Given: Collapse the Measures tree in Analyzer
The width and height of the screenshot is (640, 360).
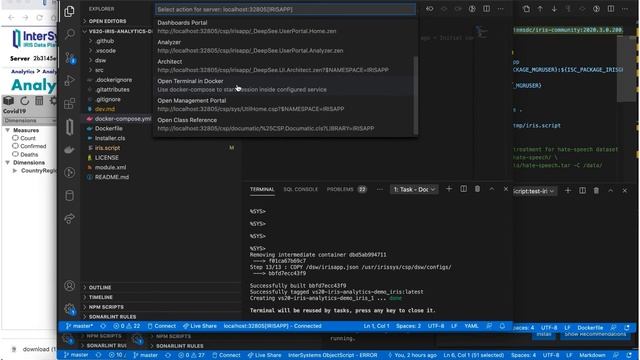Looking at the screenshot, I should (x=7, y=130).
